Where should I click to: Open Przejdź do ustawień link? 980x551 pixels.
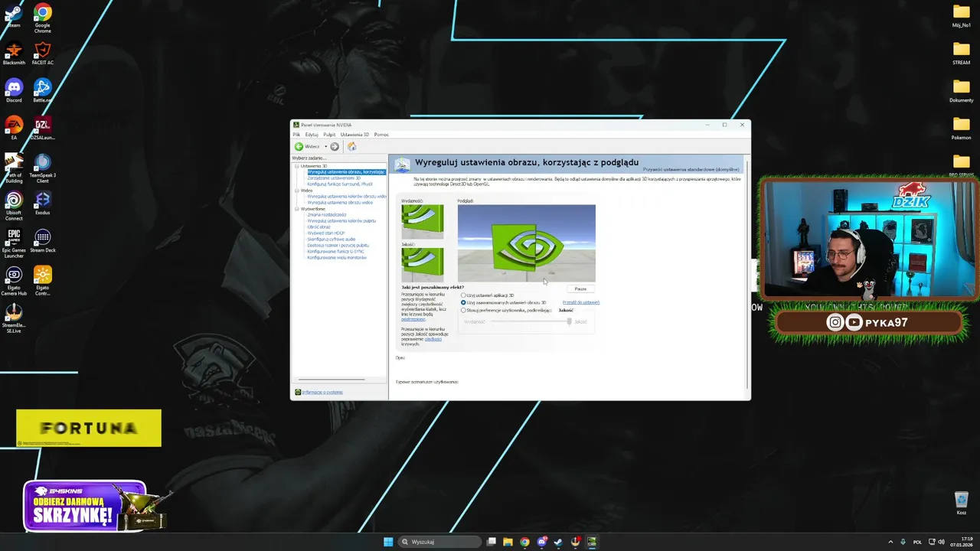581,302
